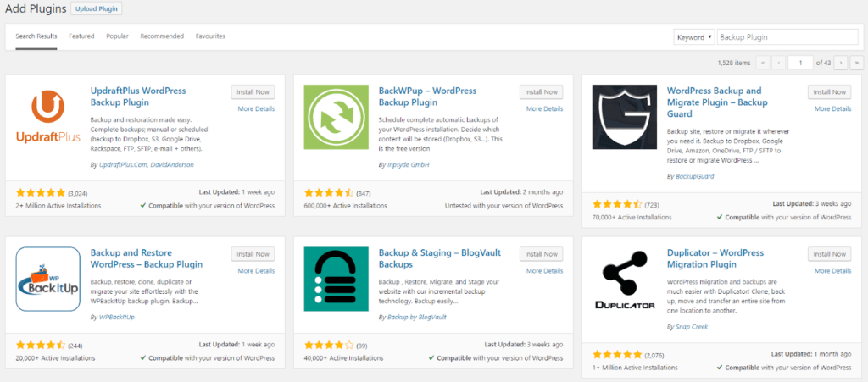Open the DavidAnderson author link

(170, 164)
